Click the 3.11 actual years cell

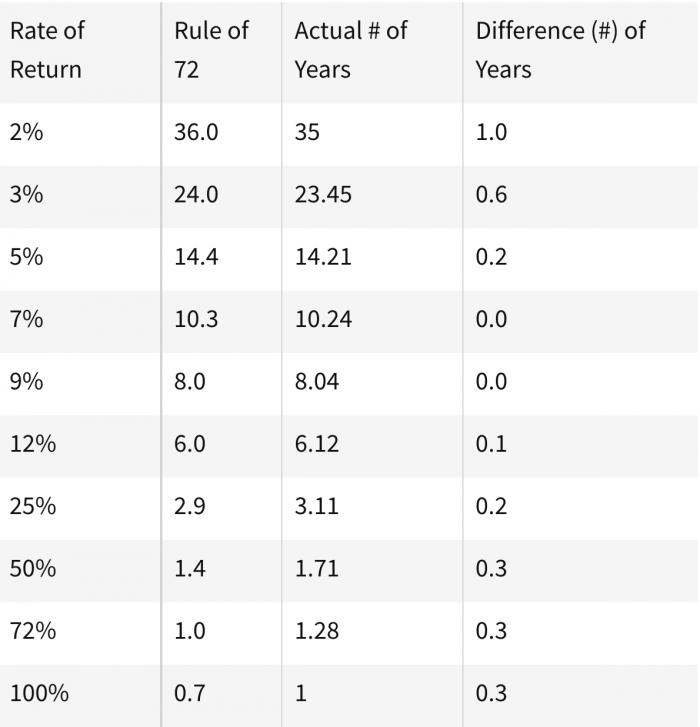(316, 506)
